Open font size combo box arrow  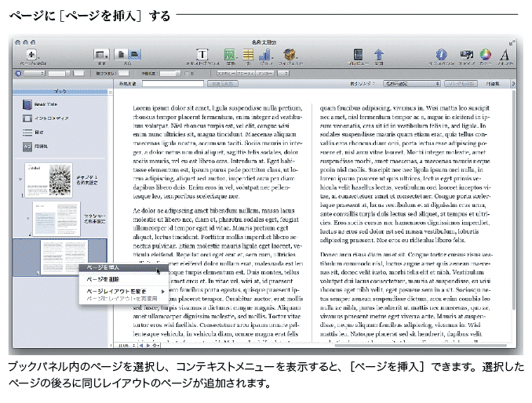[x=67, y=73]
